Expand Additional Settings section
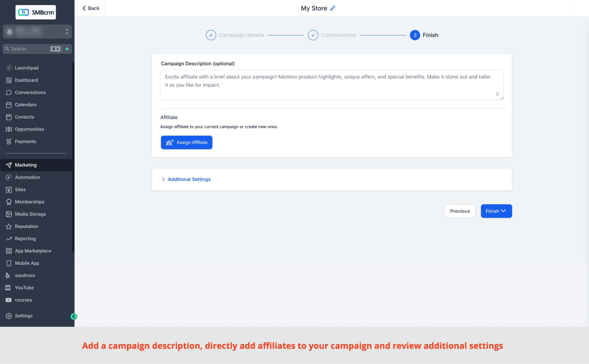Image resolution: width=589 pixels, height=364 pixels. 186,179
